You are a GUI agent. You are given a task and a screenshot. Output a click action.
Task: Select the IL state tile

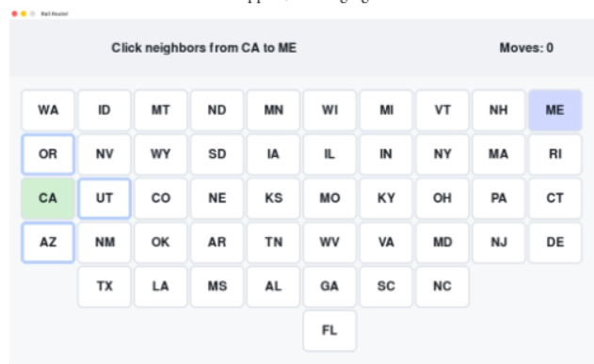[329, 154]
